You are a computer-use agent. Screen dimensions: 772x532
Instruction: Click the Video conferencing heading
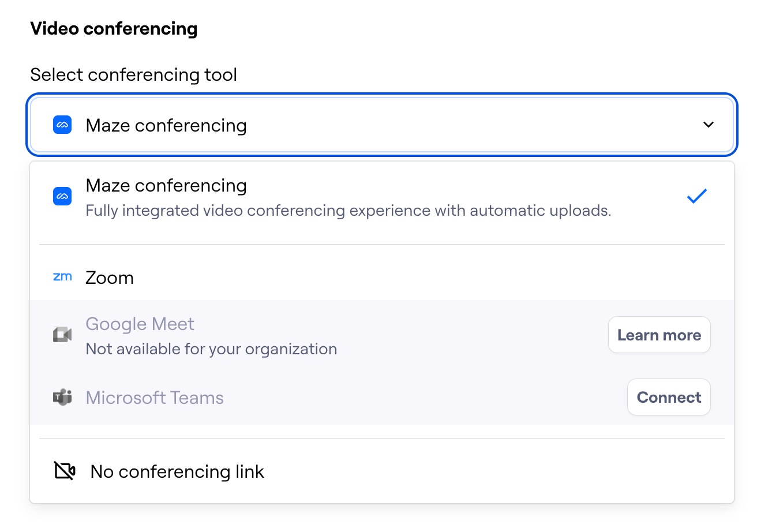(113, 28)
